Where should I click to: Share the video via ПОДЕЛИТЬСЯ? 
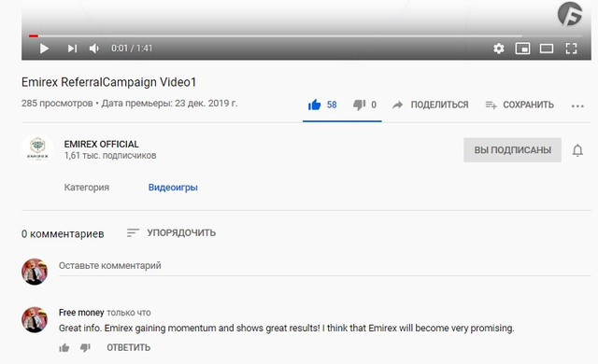[430, 105]
